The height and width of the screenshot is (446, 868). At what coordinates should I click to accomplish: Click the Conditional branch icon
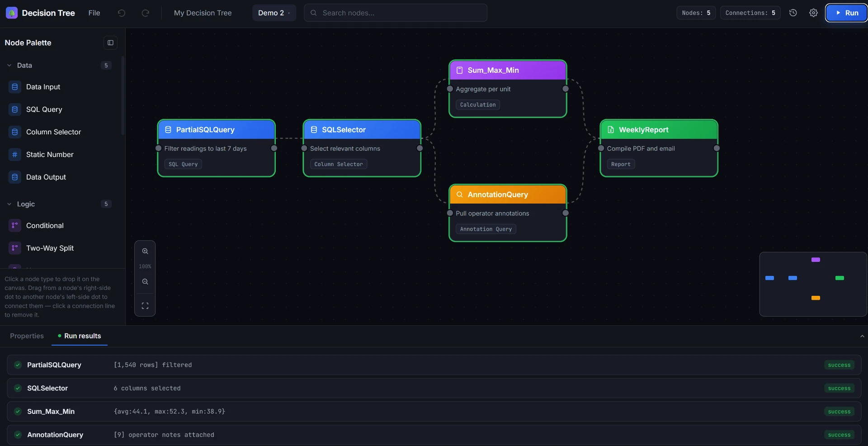pos(15,225)
